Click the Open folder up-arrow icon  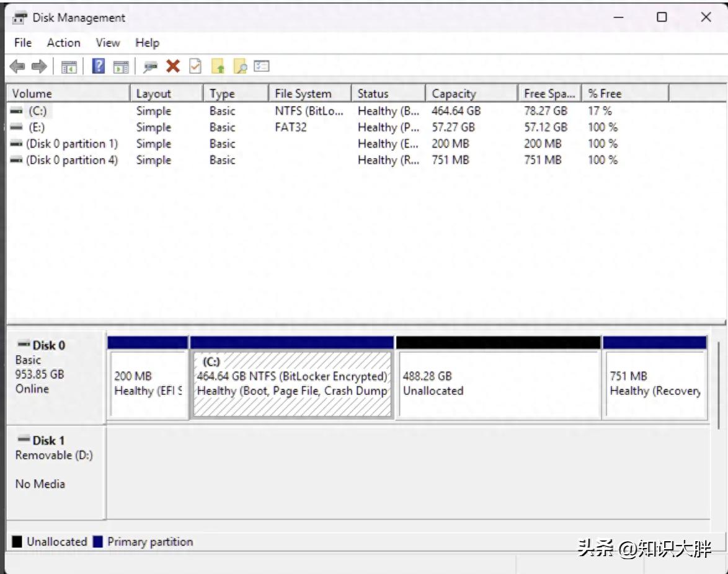(x=218, y=67)
